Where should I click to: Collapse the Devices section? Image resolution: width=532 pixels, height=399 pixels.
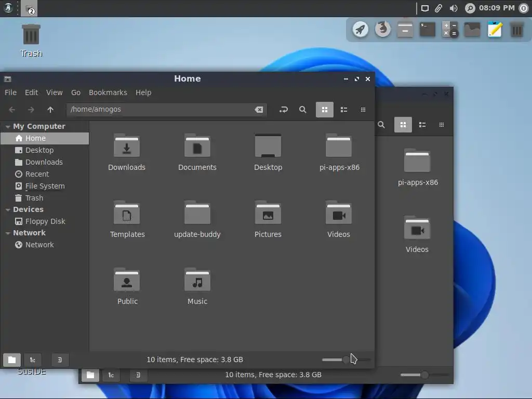(x=7, y=210)
